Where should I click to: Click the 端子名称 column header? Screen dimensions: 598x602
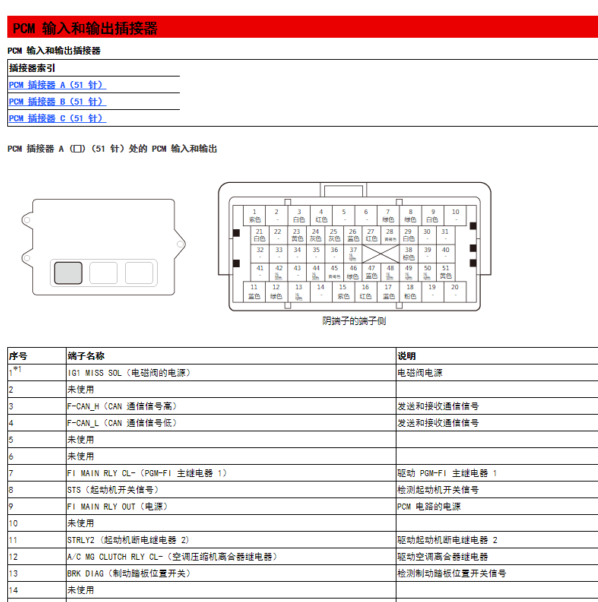231,356
